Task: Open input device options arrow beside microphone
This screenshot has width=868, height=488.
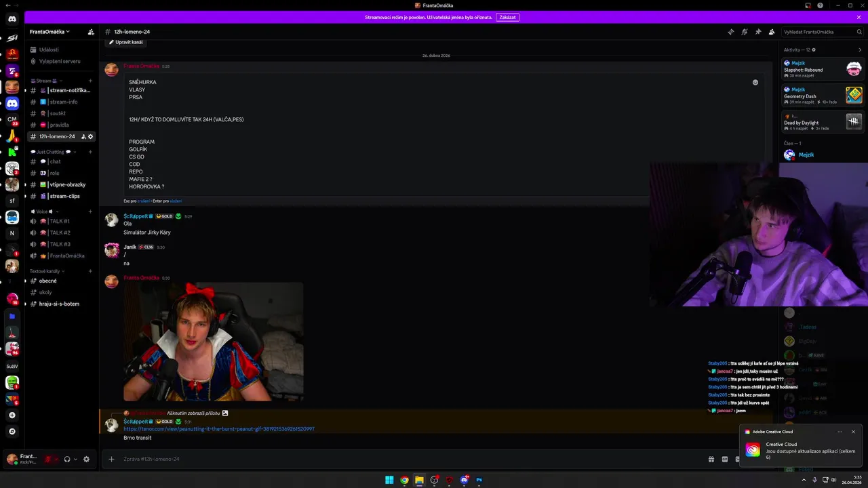Action: (x=56, y=459)
